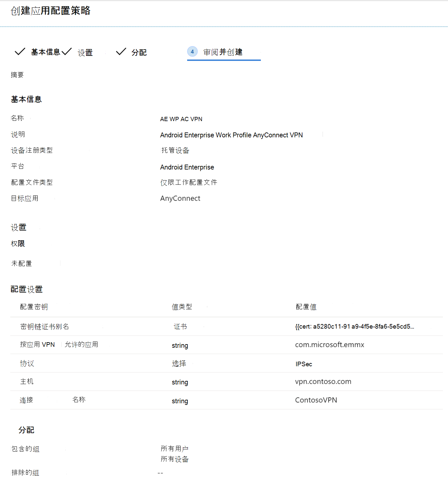This screenshot has height=488, width=448.
Task: Click the 目标应用 label
Action: coord(25,198)
